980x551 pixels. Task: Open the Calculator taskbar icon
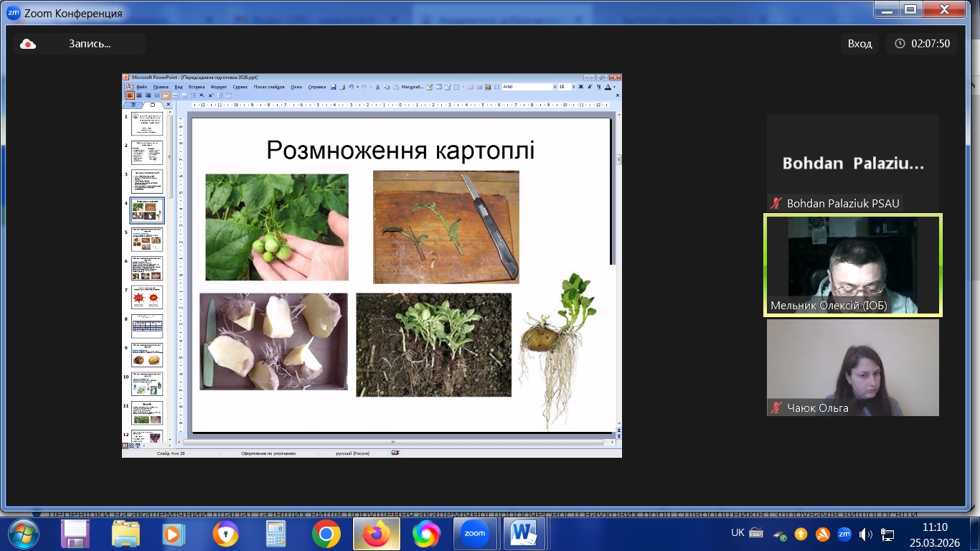click(x=276, y=534)
